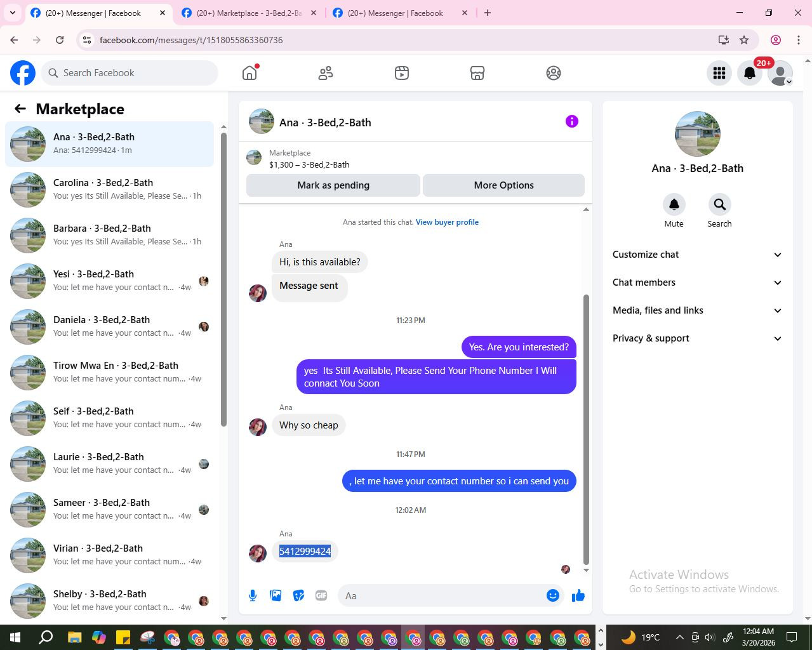Open the View buyer profile link
This screenshot has height=650, width=812.
447,222
